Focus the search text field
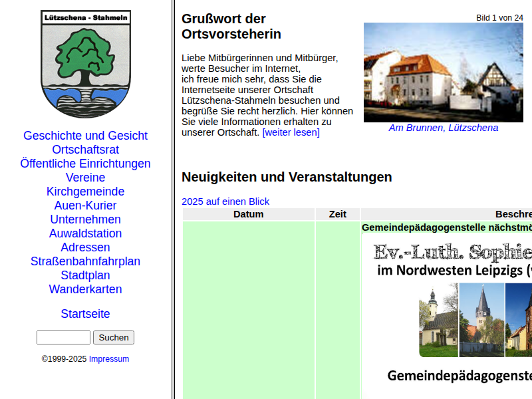532x399 pixels. 63,338
